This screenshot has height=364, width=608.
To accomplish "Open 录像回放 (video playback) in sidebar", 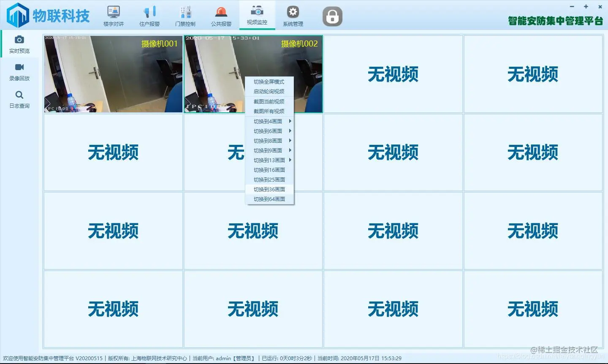I will [19, 72].
